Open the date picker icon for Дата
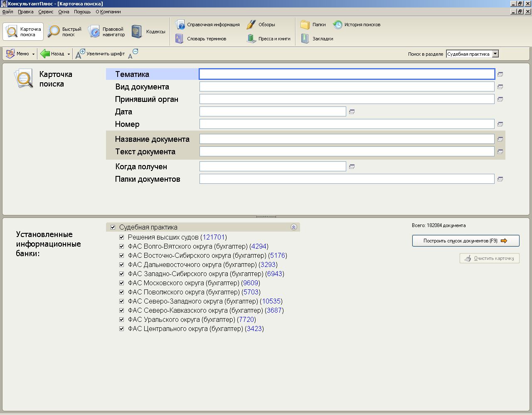Viewport: 532px width, 415px height. pyautogui.click(x=352, y=111)
